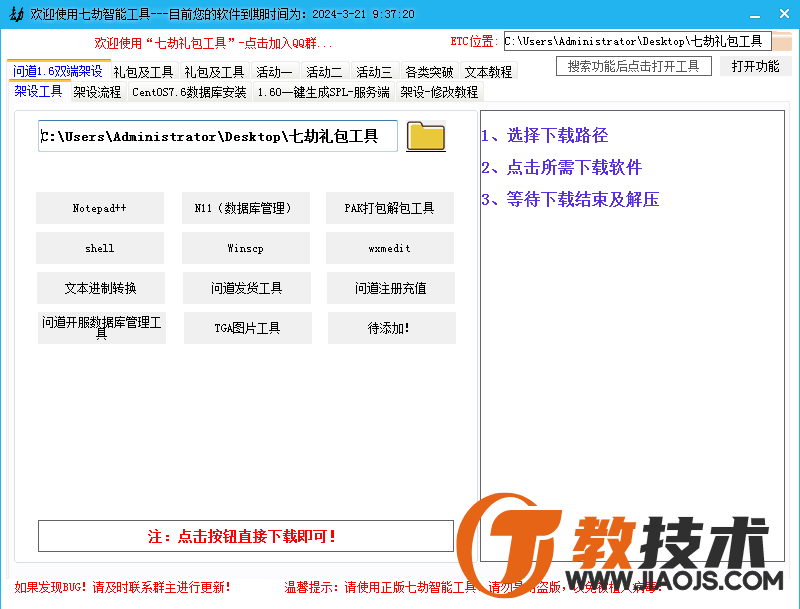This screenshot has width=800, height=609.
Task: Click the 待添加! button
Action: click(392, 328)
